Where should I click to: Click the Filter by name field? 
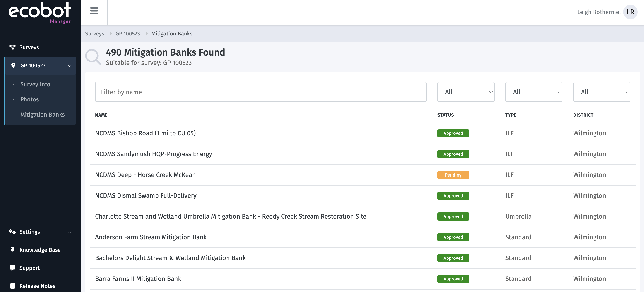tap(260, 92)
